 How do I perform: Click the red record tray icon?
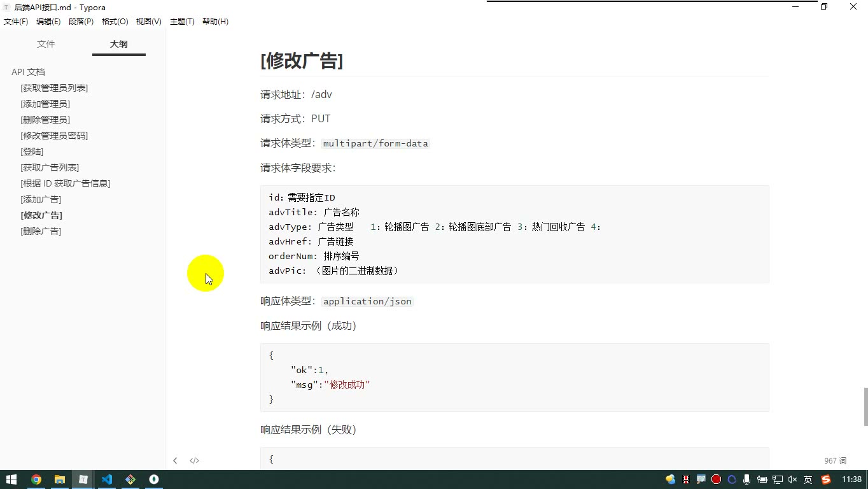(x=717, y=479)
